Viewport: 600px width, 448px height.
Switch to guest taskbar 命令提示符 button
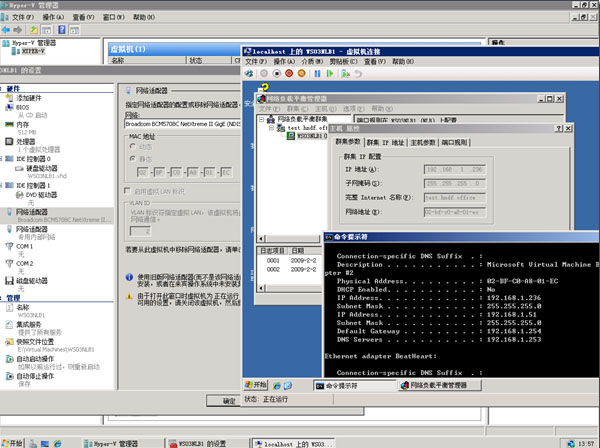(355, 386)
